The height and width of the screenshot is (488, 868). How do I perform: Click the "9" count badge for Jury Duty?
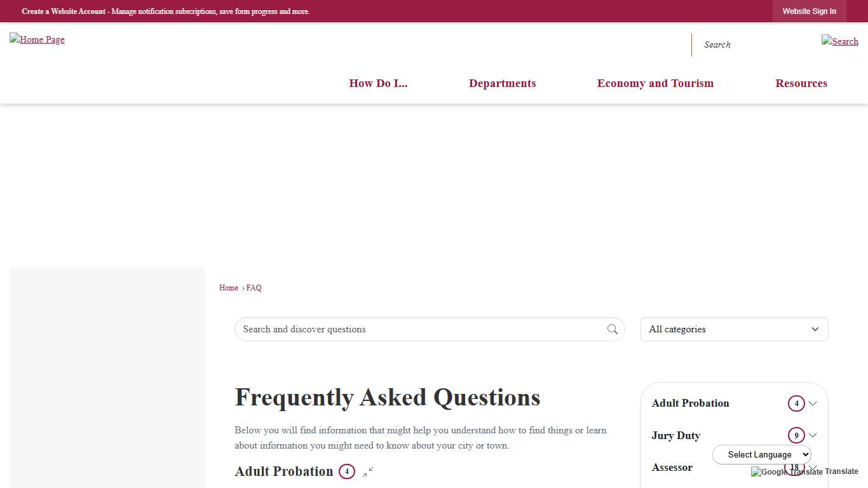click(796, 435)
